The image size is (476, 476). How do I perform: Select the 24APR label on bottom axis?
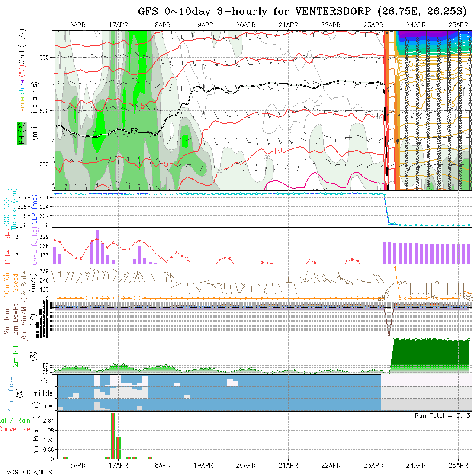(x=416, y=465)
